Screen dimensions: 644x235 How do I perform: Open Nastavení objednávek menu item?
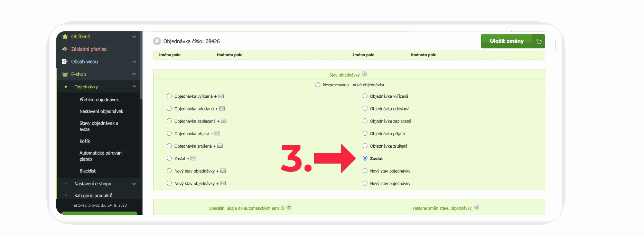coord(101,111)
